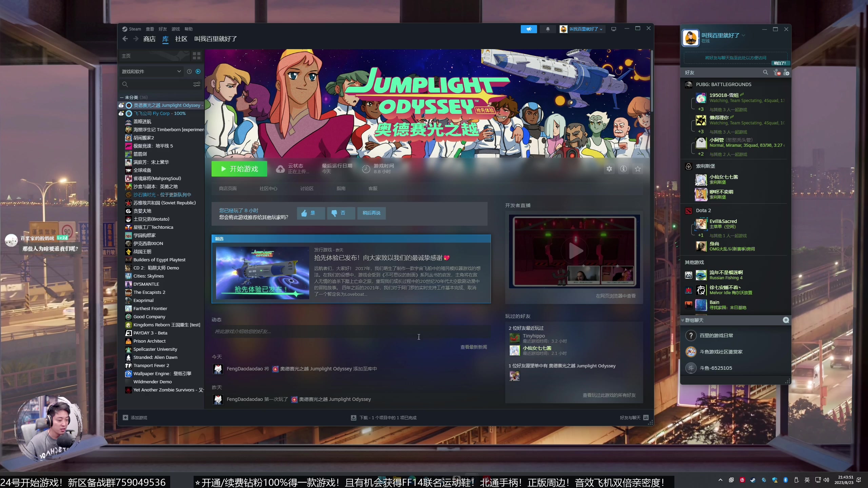
Task: Open the 好友 menu in menu bar
Action: [x=163, y=29]
